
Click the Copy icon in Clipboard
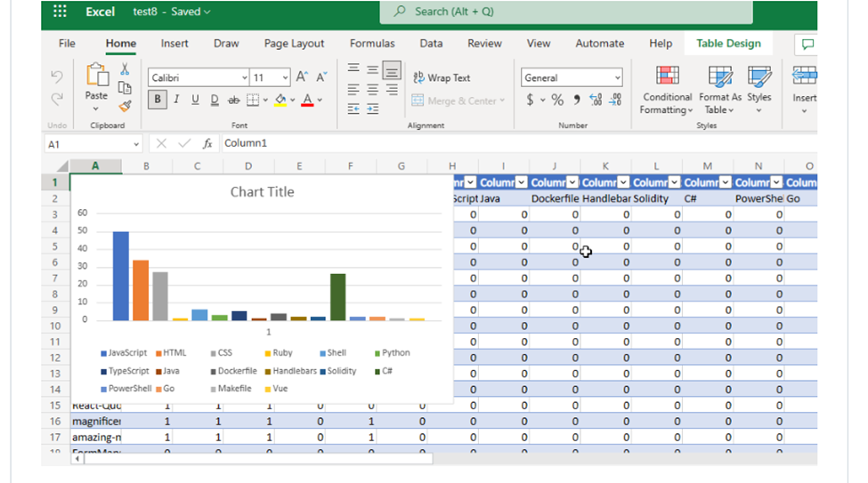click(125, 87)
